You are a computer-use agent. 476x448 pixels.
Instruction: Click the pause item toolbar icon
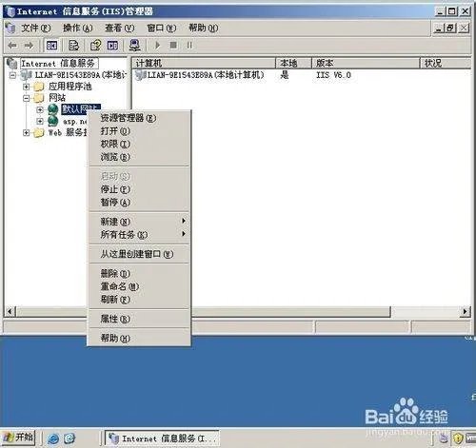point(189,46)
